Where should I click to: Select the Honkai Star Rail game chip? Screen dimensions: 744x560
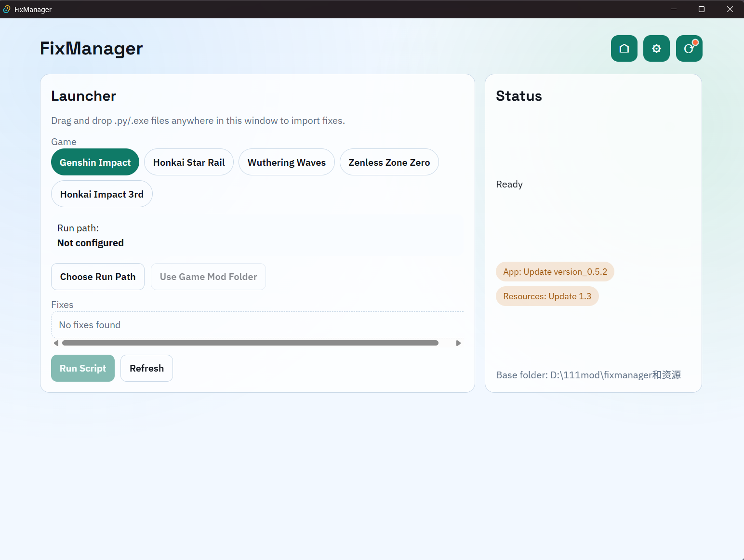(x=189, y=162)
